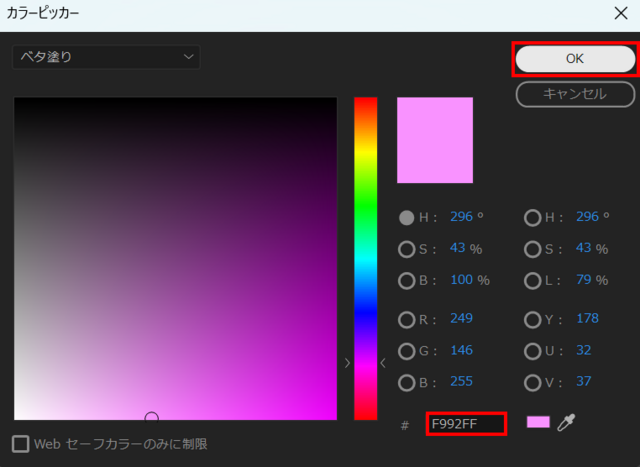Click the large pink color preview swatch

(x=435, y=140)
